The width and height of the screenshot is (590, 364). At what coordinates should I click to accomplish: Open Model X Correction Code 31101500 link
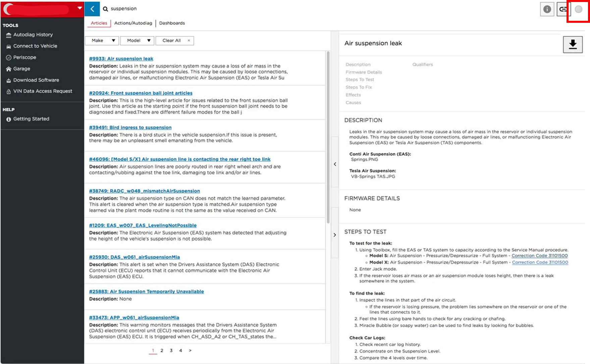pyautogui.click(x=540, y=262)
